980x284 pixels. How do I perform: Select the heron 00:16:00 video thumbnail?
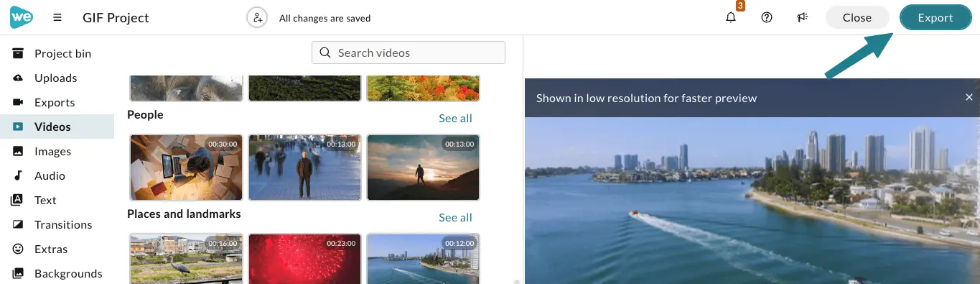click(x=186, y=258)
